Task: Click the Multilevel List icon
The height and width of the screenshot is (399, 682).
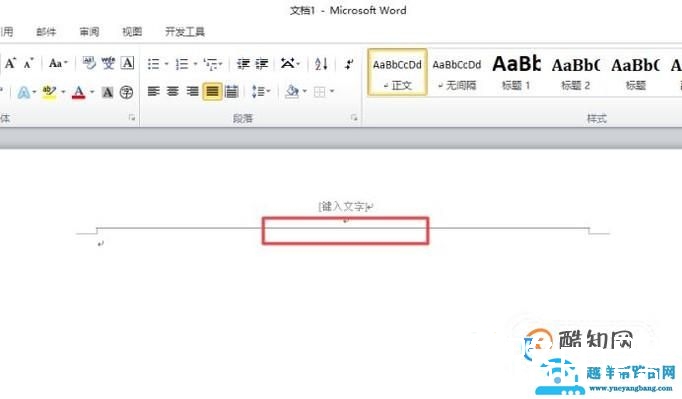Action: coord(211,64)
